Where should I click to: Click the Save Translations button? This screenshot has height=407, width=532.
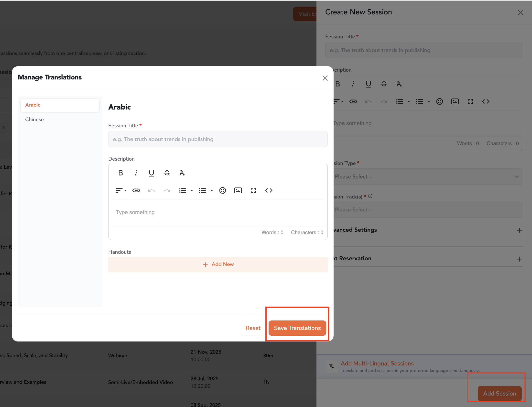(297, 328)
